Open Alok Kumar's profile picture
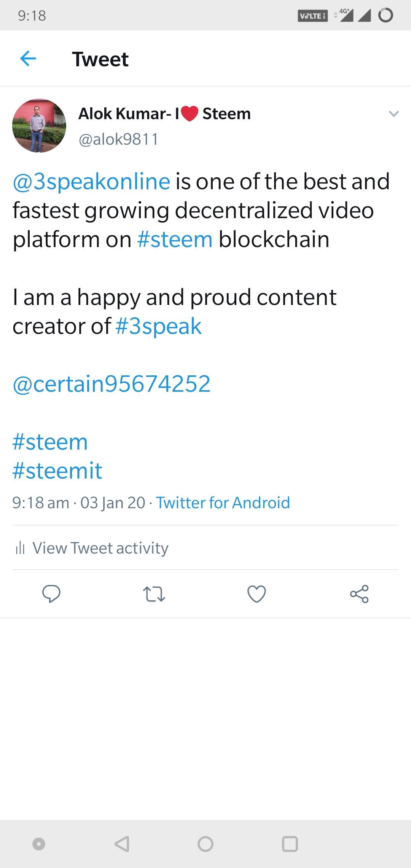Image resolution: width=411 pixels, height=868 pixels. [x=39, y=126]
